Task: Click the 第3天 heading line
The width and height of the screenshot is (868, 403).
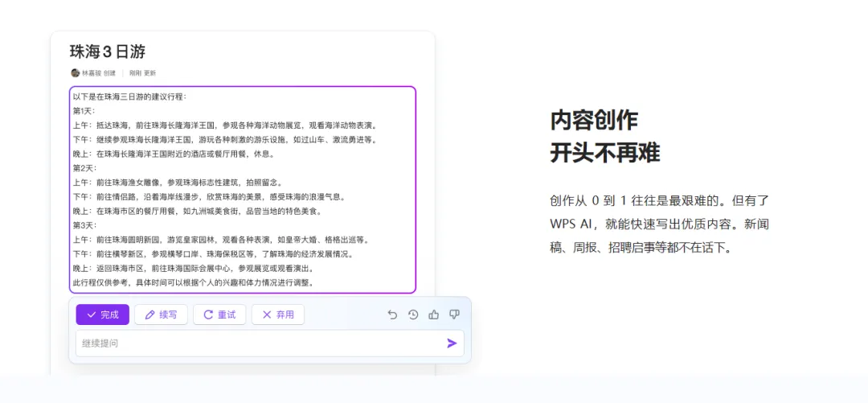Action: click(x=84, y=225)
